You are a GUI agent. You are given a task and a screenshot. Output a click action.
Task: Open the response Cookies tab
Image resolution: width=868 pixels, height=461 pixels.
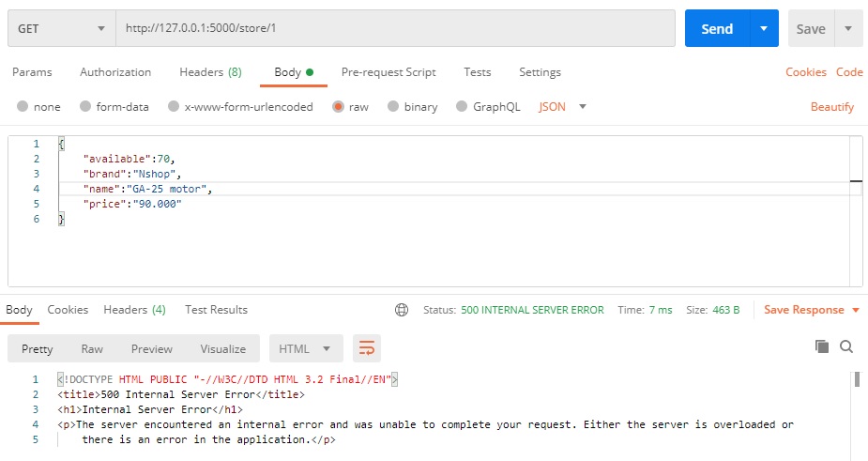[68, 310]
